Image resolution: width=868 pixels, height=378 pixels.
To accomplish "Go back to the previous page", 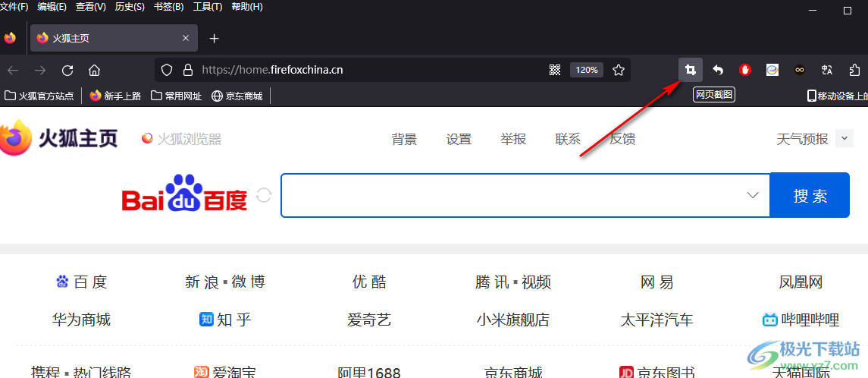I will click(x=13, y=70).
